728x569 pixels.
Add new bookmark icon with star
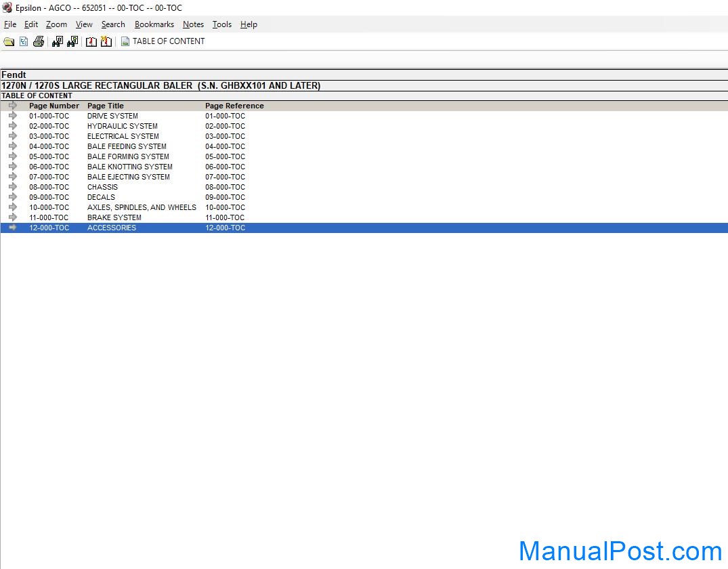click(x=106, y=42)
